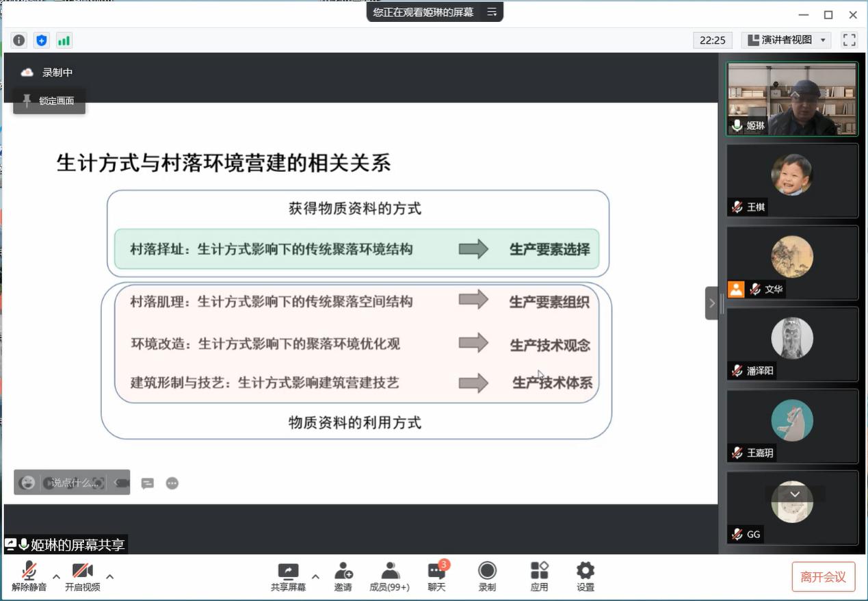Open meeting Settings gear
This screenshot has width=868, height=601.
tap(585, 576)
